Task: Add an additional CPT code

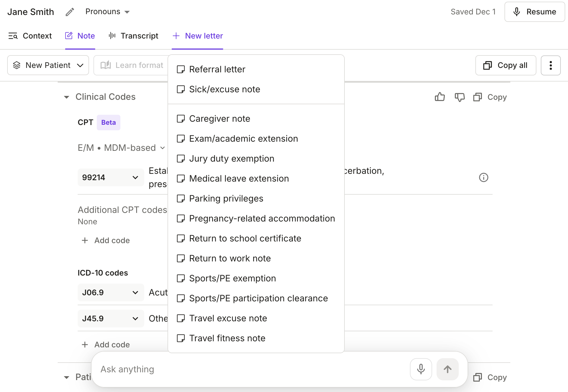Action: coord(105,240)
